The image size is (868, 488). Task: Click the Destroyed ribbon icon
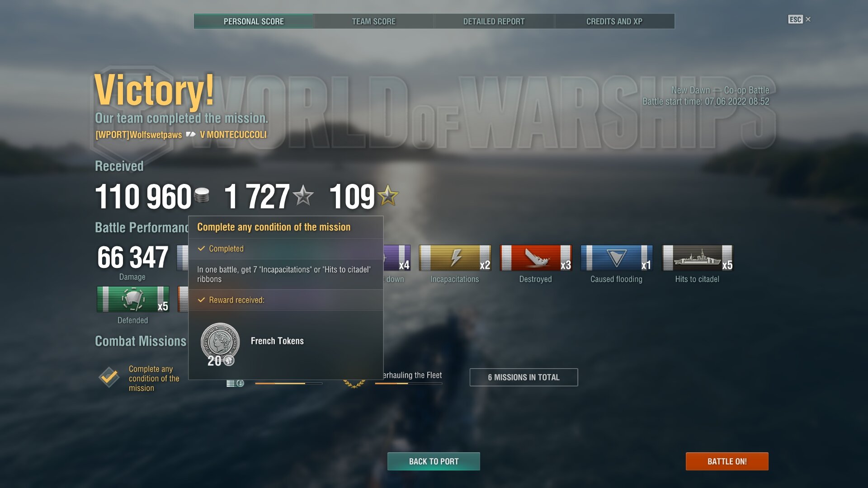point(536,258)
